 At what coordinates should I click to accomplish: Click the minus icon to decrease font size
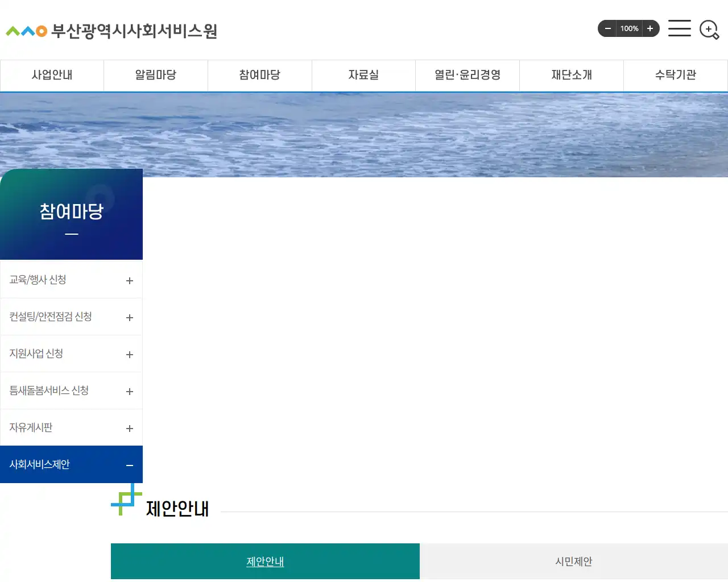[x=607, y=28]
